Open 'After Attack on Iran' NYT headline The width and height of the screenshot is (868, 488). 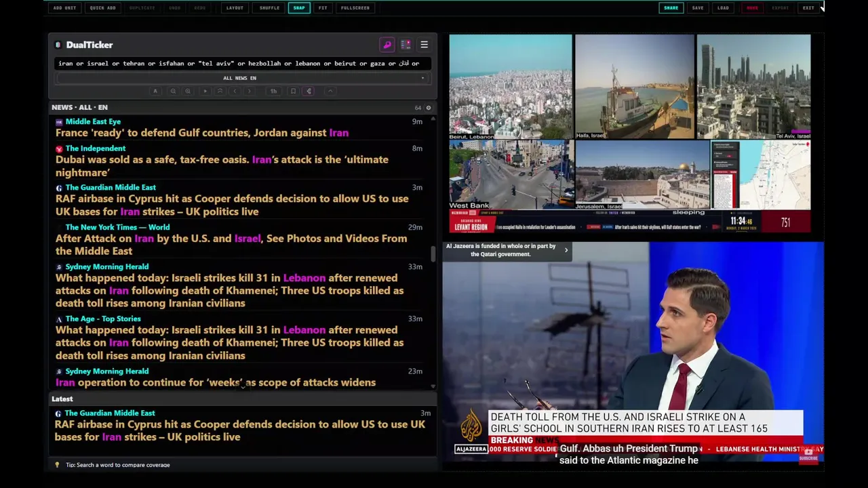(x=231, y=245)
